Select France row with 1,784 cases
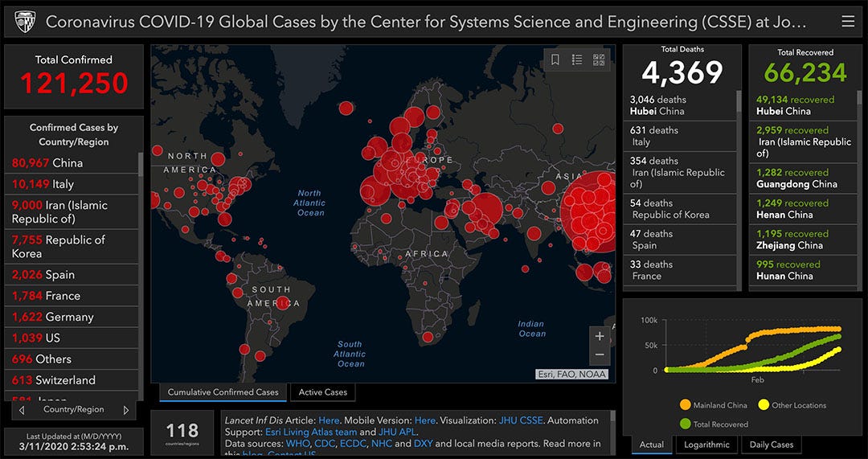The width and height of the screenshot is (868, 459). click(72, 296)
